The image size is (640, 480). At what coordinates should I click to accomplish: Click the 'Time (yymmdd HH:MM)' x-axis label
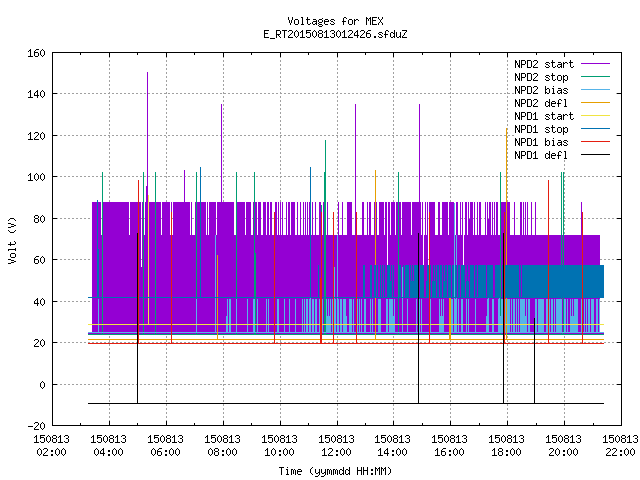pos(335,471)
